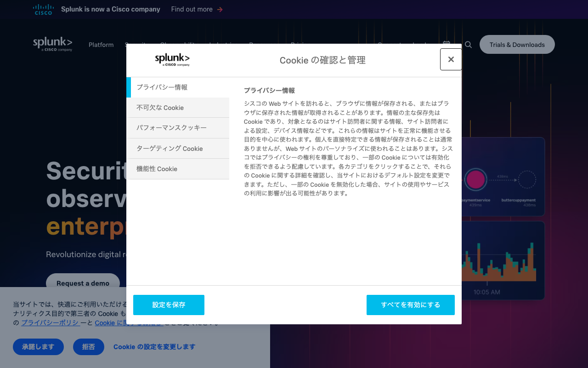Click the search magnifier icon
Screen dimensions: 588x368
pyautogui.click(x=468, y=45)
